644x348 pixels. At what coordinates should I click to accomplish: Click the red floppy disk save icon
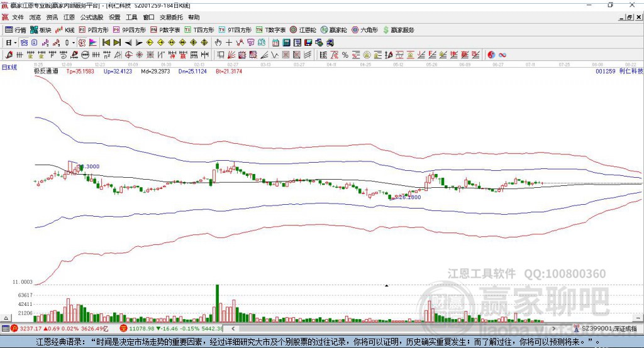point(308,43)
